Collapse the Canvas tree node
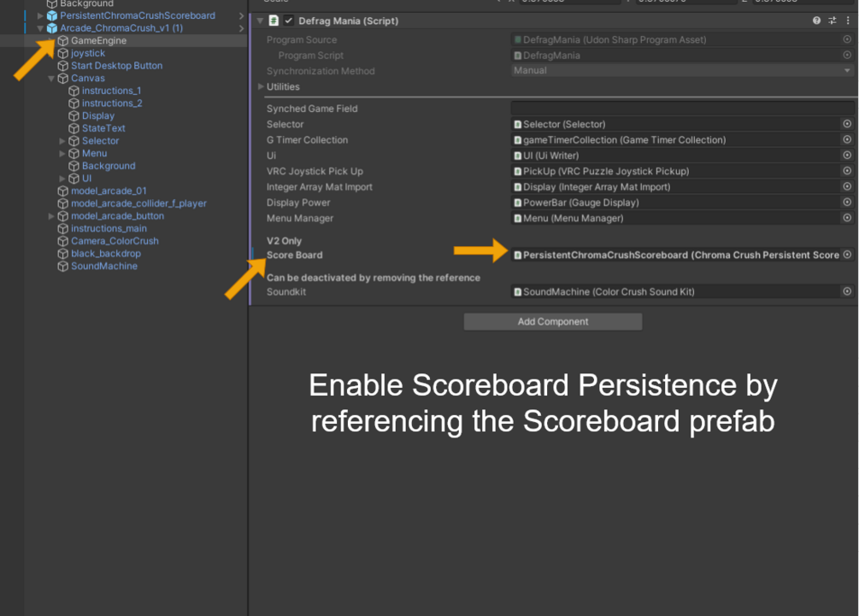 click(x=51, y=79)
